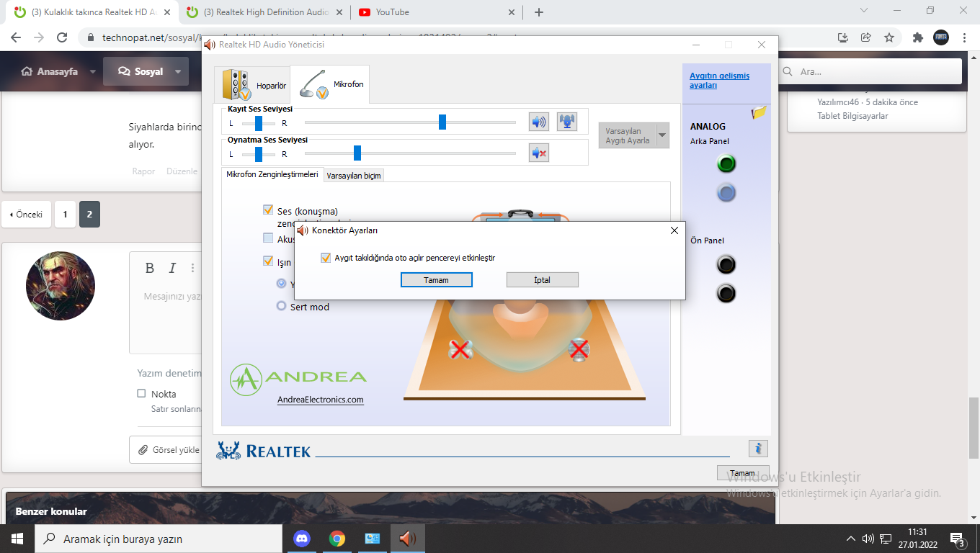Toggle the Işın beam forming checkbox
The height and width of the screenshot is (553, 980).
pos(268,261)
